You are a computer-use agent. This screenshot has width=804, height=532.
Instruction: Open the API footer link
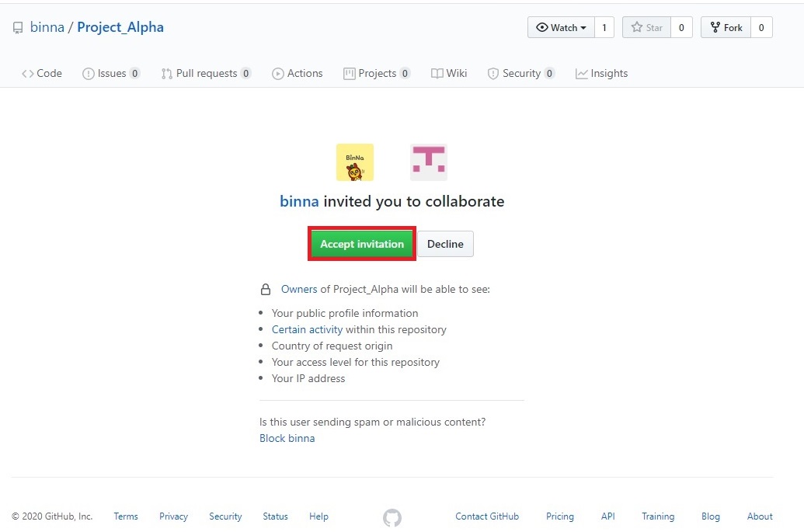coord(608,516)
